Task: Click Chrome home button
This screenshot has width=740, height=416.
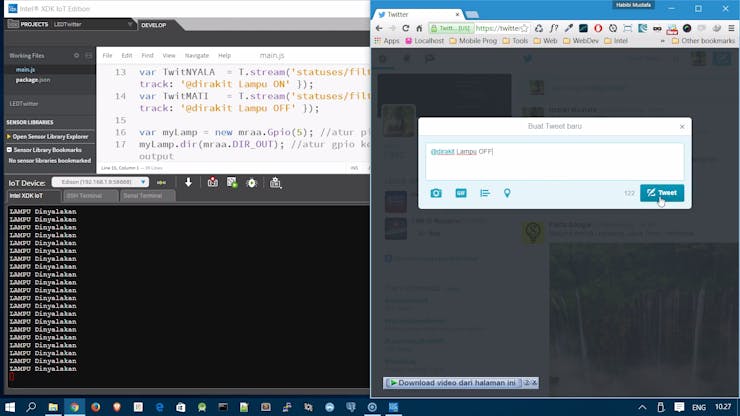Action: [419, 28]
